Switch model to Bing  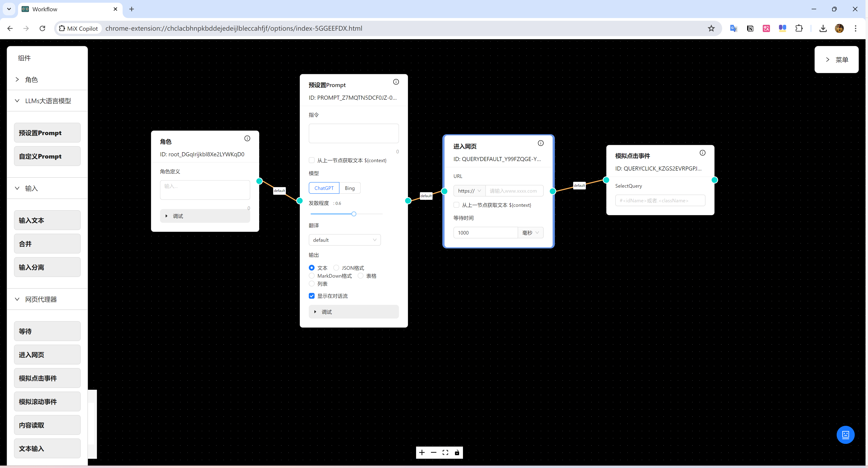[349, 188]
